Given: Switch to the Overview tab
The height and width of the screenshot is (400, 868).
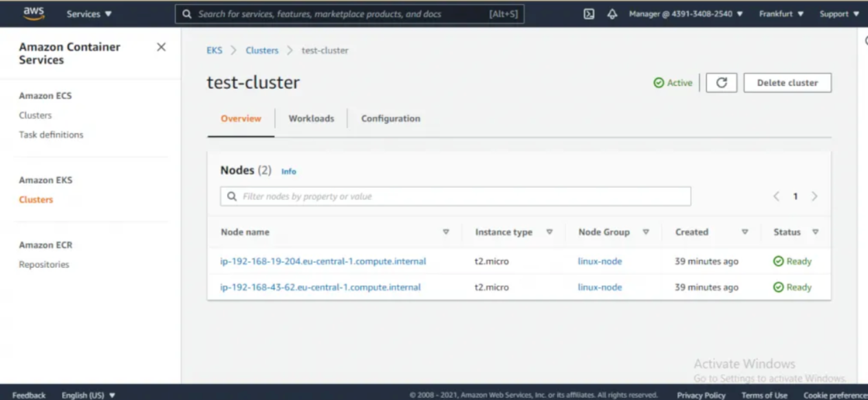Looking at the screenshot, I should [241, 118].
